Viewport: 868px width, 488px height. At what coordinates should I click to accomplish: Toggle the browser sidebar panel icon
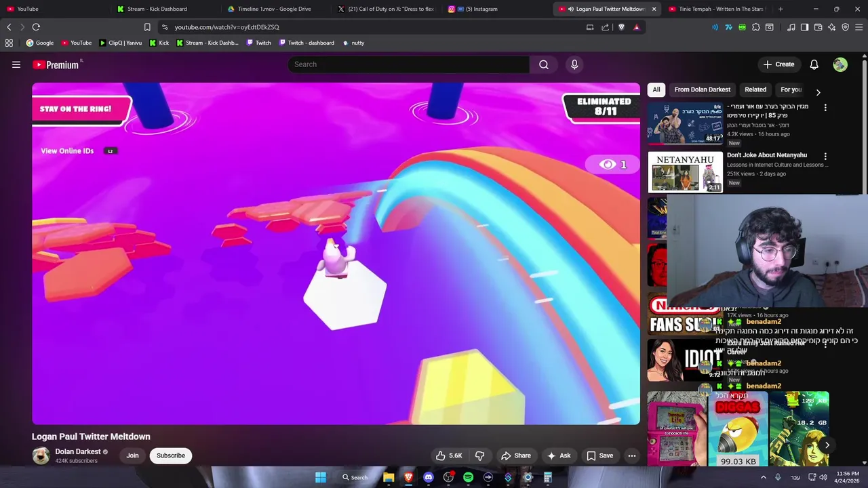tap(804, 27)
